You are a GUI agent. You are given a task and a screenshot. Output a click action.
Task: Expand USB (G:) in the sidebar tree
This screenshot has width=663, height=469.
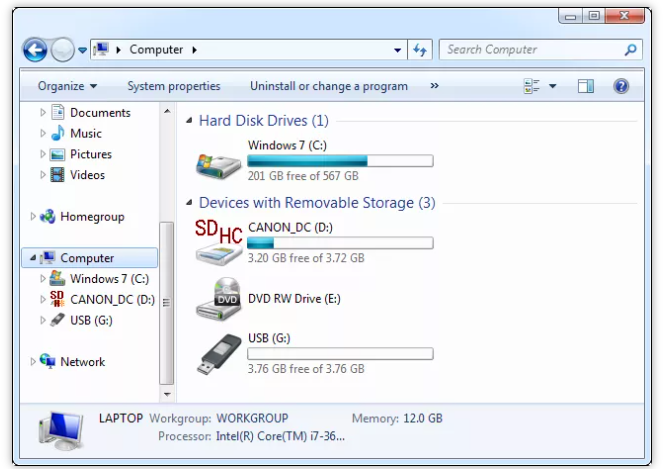[x=43, y=320]
